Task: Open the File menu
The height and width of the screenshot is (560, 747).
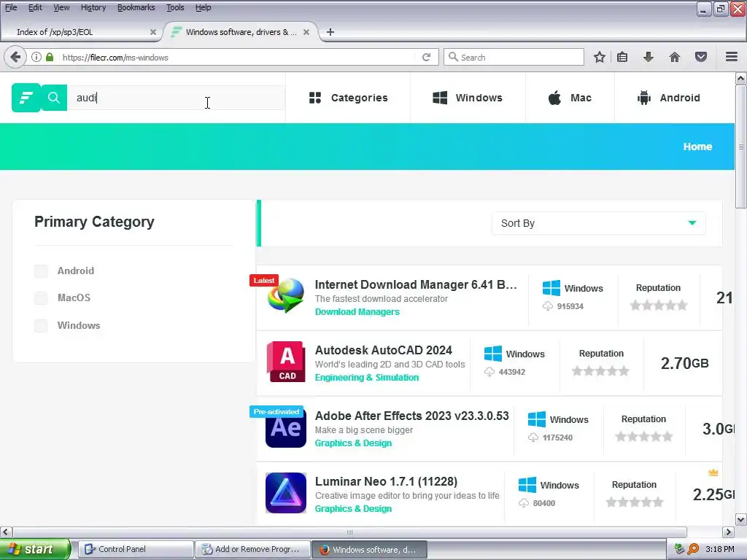Action: pyautogui.click(x=11, y=7)
